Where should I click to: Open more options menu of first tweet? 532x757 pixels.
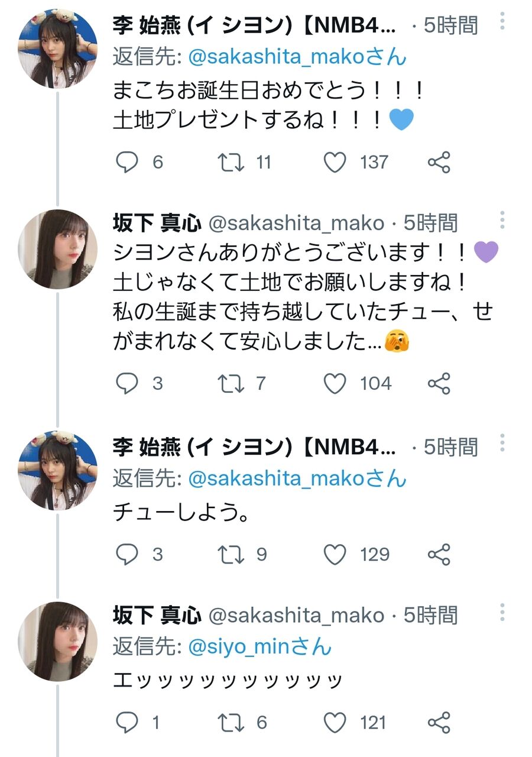pos(502,21)
